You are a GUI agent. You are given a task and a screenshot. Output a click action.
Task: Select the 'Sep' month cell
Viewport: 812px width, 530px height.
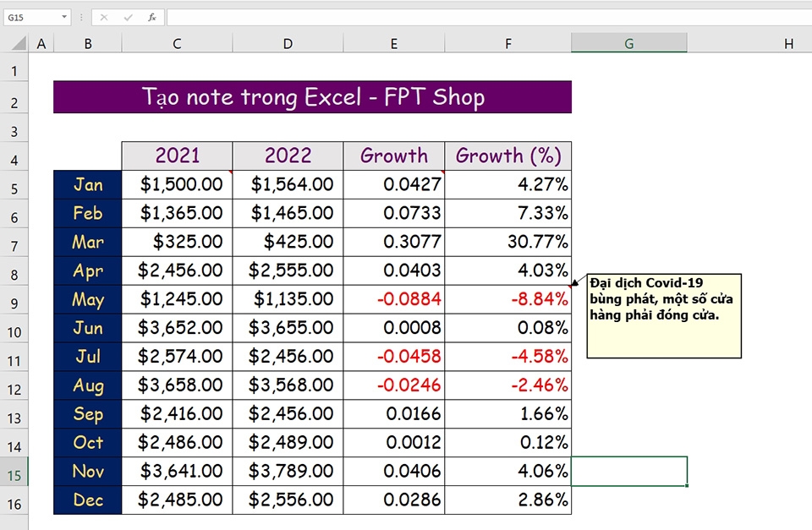[x=88, y=413]
